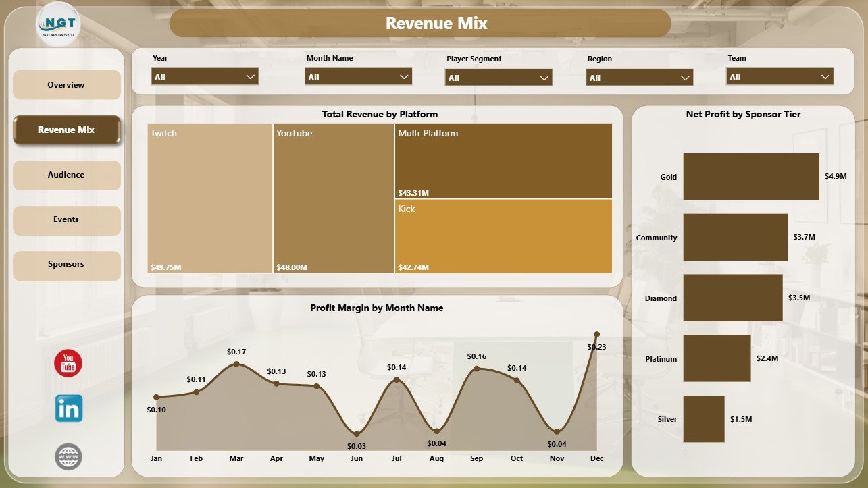Image resolution: width=868 pixels, height=488 pixels.
Task: Select the YouTube treemap block
Action: [x=334, y=198]
